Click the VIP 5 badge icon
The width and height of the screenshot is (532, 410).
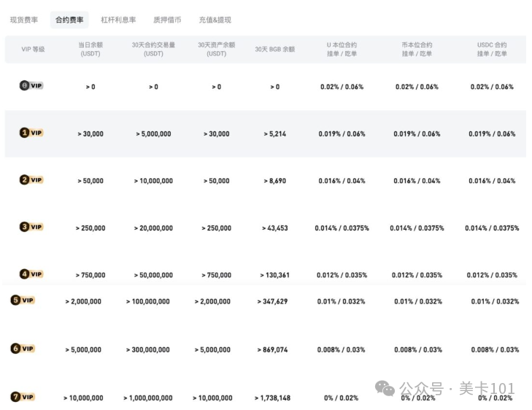(23, 300)
